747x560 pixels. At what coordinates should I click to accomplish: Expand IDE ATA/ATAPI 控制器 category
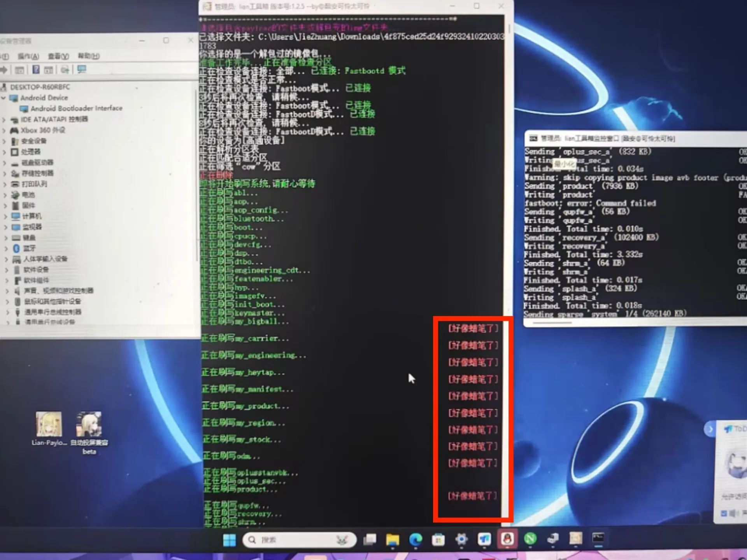tap(4, 119)
